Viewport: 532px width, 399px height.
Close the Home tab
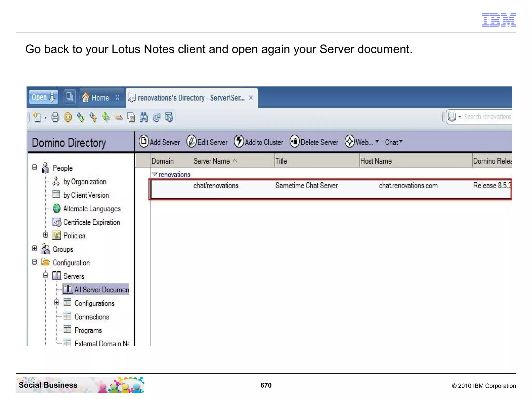(117, 98)
